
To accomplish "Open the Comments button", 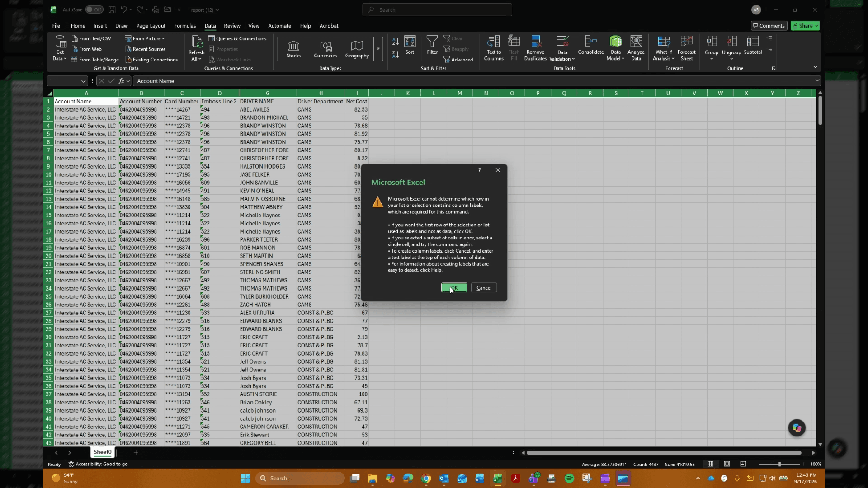I will (x=769, y=26).
